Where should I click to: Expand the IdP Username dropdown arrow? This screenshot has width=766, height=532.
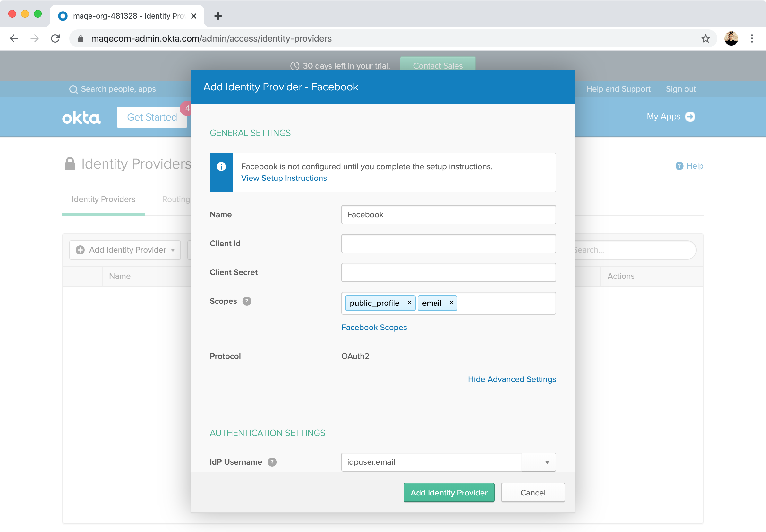(539, 462)
